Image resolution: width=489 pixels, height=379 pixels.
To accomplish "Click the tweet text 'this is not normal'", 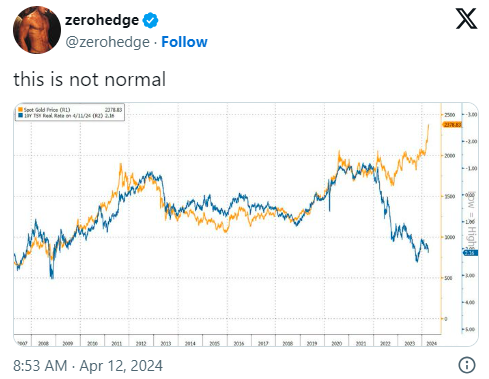I will pyautogui.click(x=89, y=79).
